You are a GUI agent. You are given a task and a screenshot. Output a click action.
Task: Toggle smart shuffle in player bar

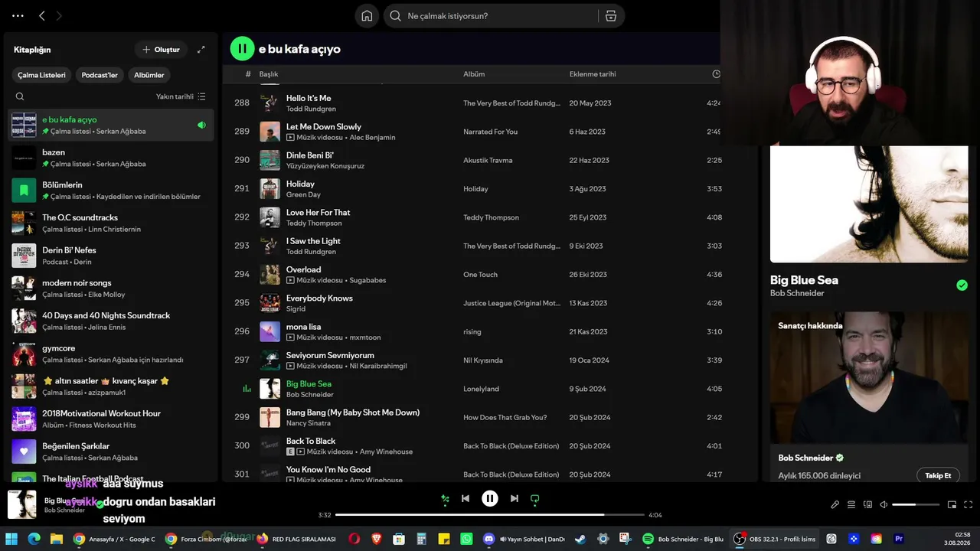tap(445, 499)
